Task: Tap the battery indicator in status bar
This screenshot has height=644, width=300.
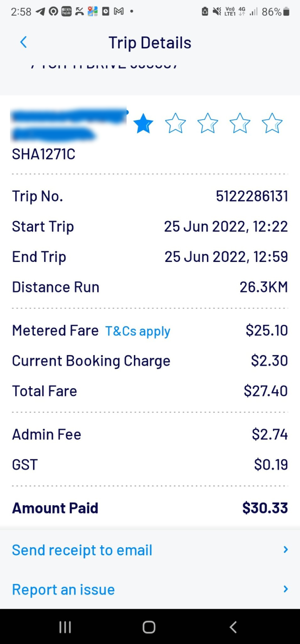Action: tap(286, 12)
